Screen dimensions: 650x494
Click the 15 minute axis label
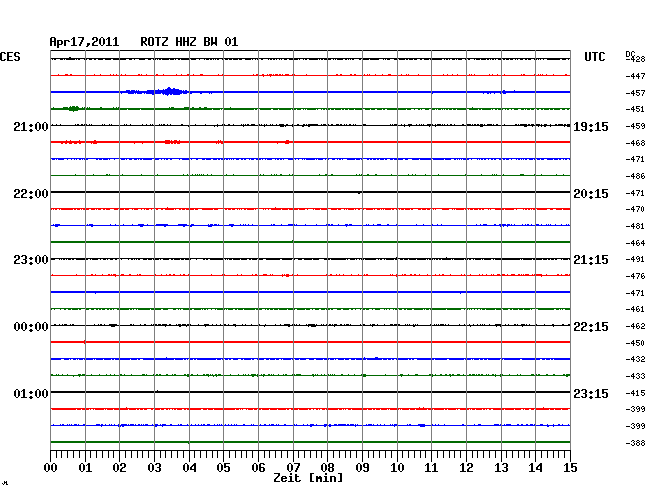(x=570, y=468)
